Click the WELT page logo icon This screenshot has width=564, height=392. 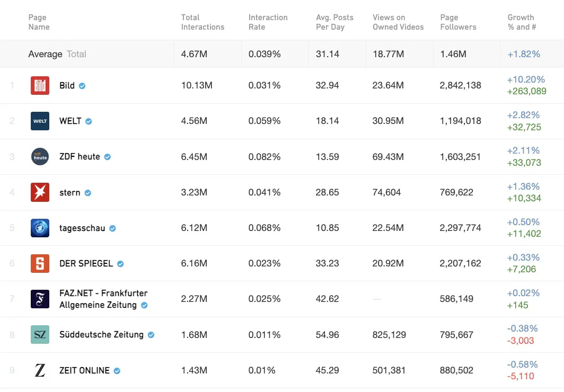[40, 121]
